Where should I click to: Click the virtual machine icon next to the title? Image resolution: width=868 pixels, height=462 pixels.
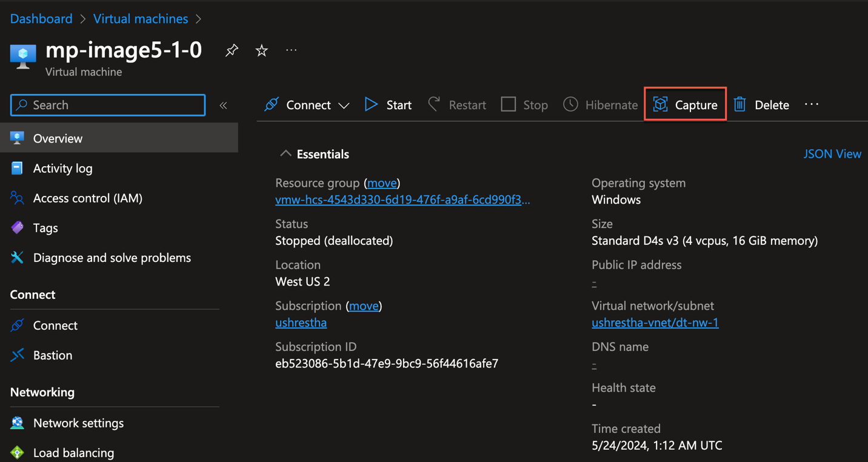[23, 58]
